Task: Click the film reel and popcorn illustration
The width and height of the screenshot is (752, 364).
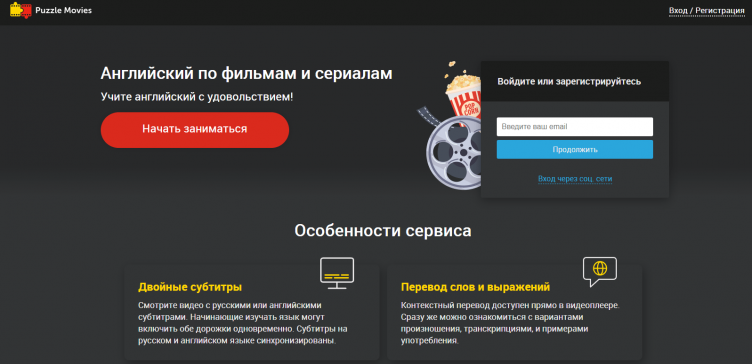Action: 449,126
